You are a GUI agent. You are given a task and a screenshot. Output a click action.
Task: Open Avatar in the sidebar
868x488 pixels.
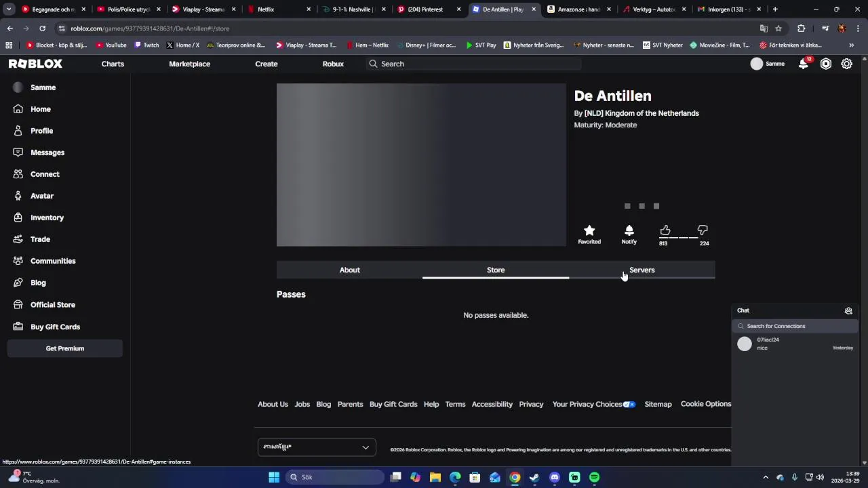[41, 196]
